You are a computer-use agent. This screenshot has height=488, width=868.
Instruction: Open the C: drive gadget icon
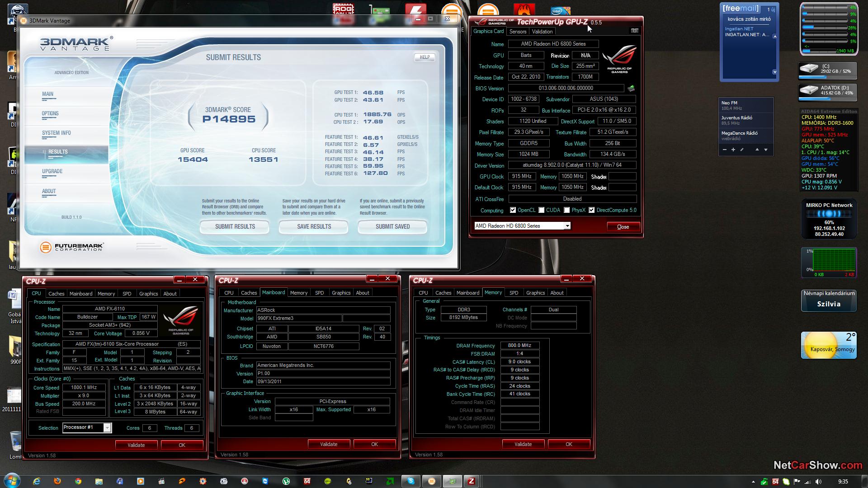click(x=809, y=69)
